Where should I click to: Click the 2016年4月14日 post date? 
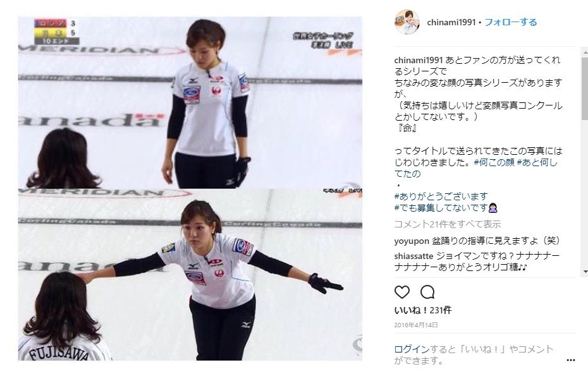pos(416,325)
